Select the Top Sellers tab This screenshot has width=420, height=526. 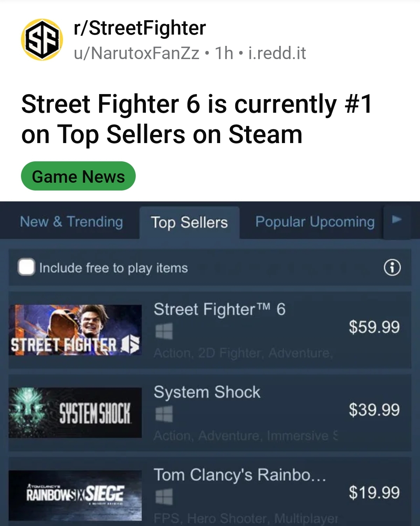189,222
